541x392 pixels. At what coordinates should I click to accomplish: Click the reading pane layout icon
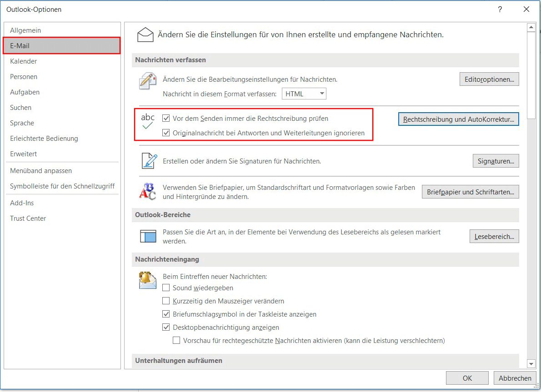[148, 236]
